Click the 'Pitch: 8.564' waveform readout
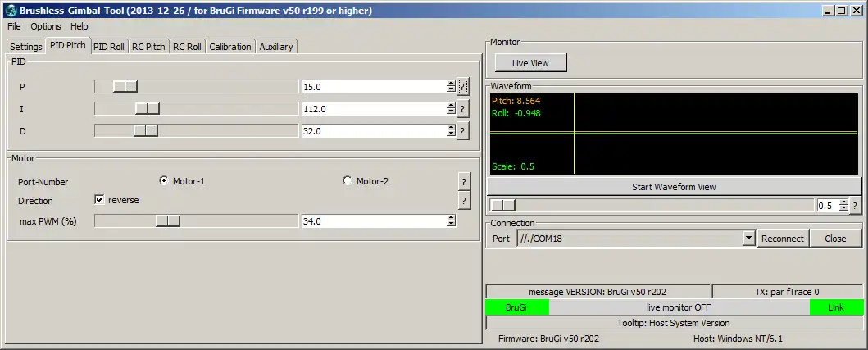This screenshot has width=868, height=350. (x=516, y=101)
